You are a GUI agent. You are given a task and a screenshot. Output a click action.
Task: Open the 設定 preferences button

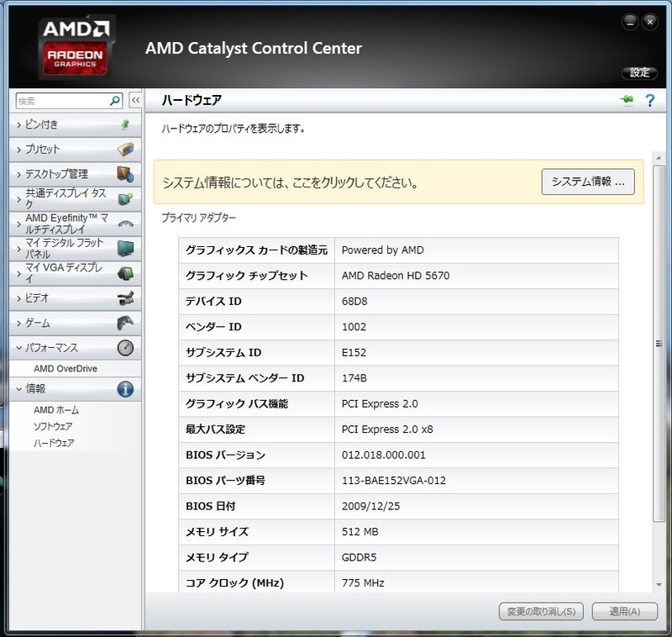tap(640, 72)
